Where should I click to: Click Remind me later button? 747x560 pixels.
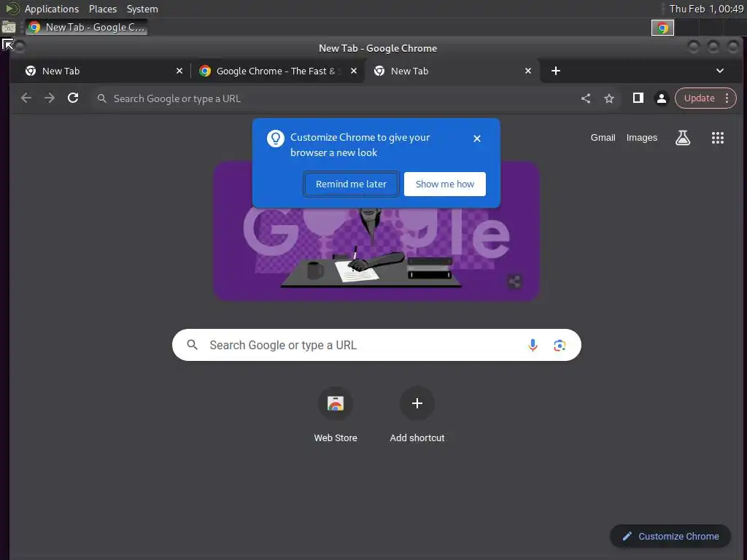[351, 184]
